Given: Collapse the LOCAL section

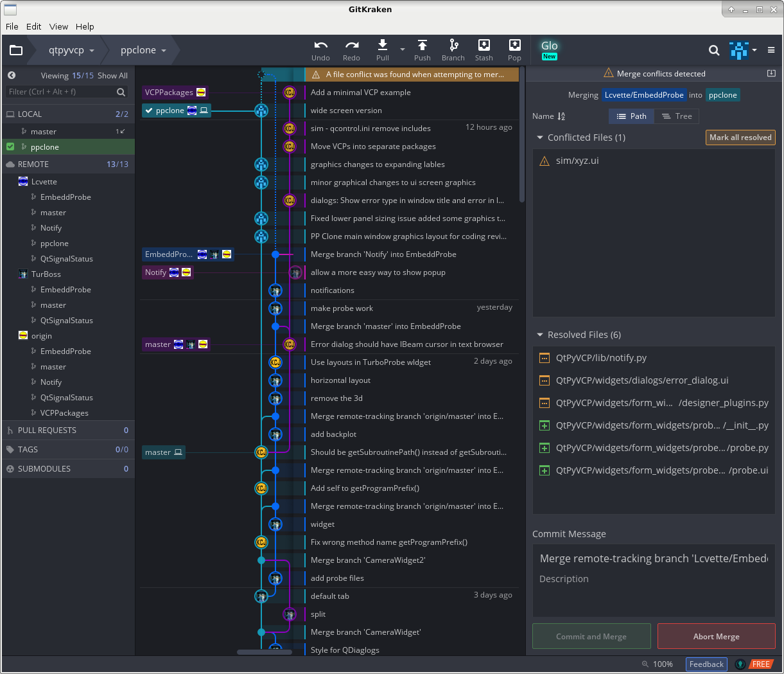Looking at the screenshot, I should (67, 114).
